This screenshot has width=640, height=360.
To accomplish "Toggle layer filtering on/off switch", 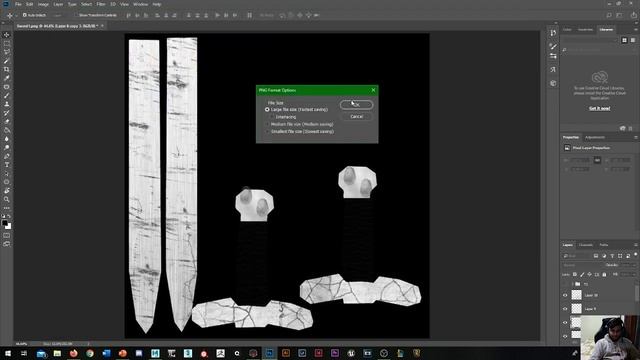I will point(636,255).
